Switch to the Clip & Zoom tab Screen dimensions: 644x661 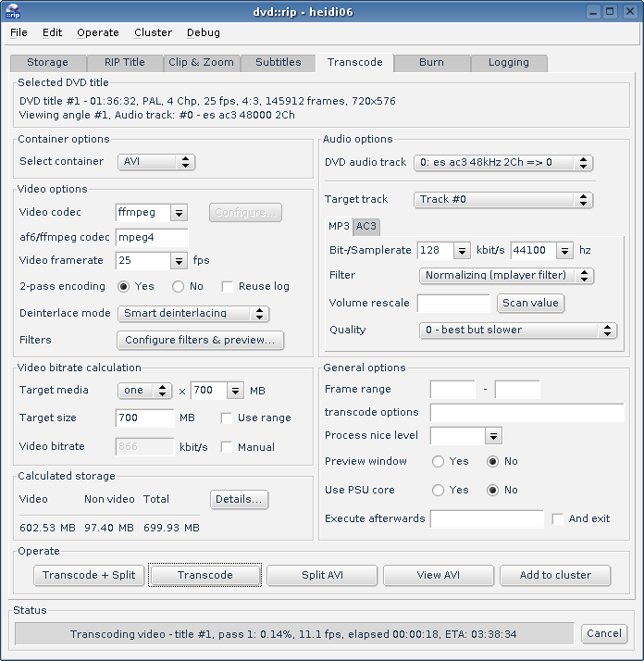pyautogui.click(x=201, y=63)
